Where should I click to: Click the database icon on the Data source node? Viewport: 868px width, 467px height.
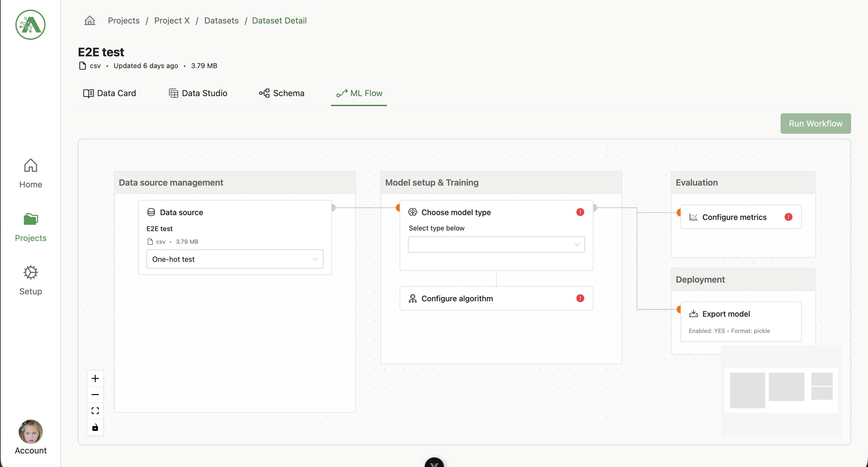click(x=151, y=212)
